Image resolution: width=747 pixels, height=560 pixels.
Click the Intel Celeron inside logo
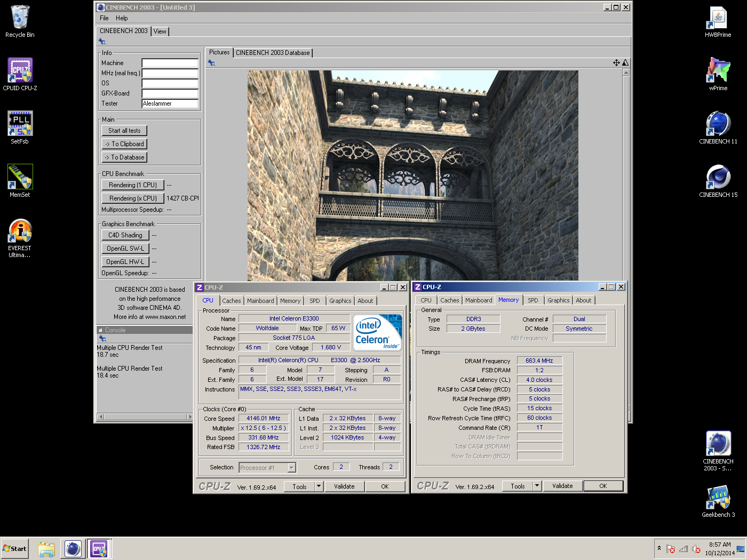pyautogui.click(x=377, y=332)
